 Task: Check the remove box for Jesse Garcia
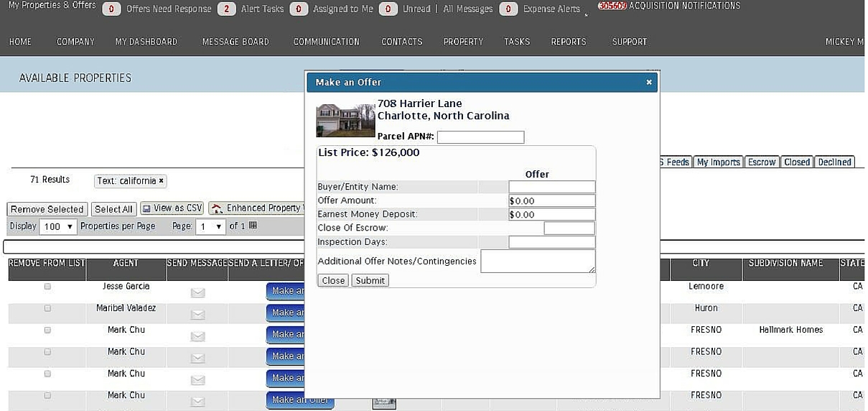(47, 287)
